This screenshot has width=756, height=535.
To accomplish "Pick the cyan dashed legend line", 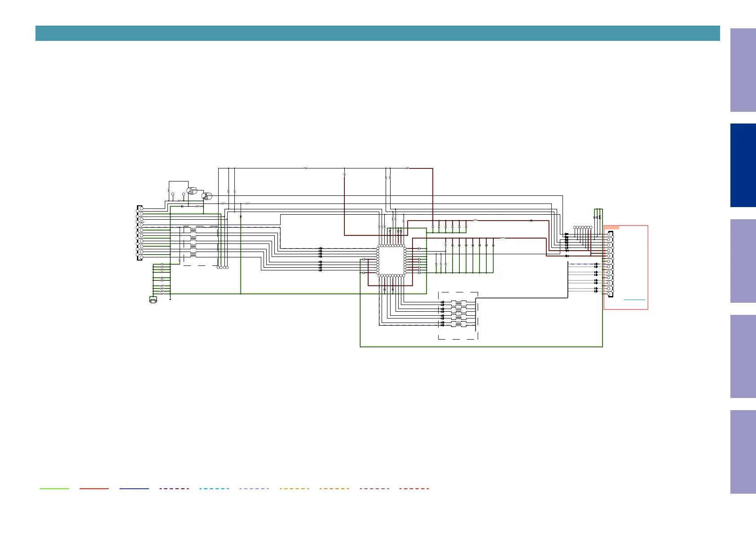I will coord(214,488).
